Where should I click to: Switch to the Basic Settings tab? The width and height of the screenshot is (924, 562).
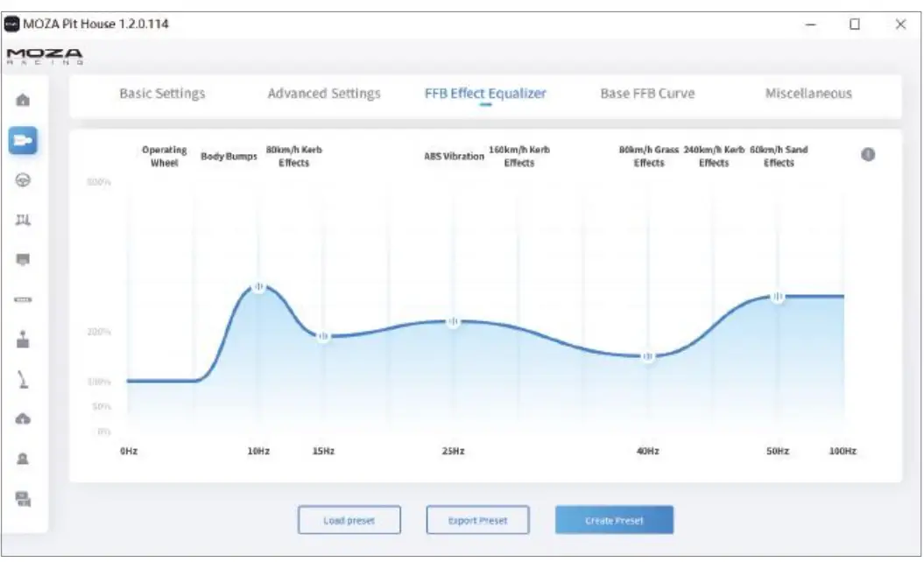[162, 94]
